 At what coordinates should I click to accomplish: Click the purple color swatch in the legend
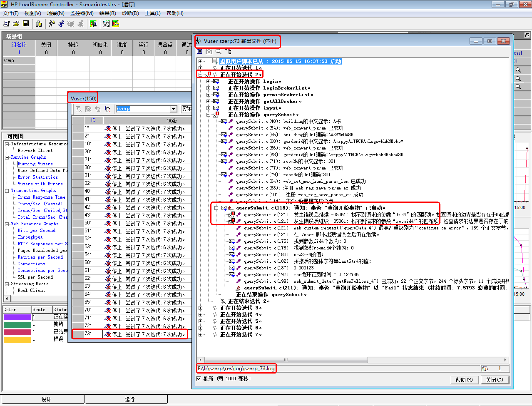point(17,317)
